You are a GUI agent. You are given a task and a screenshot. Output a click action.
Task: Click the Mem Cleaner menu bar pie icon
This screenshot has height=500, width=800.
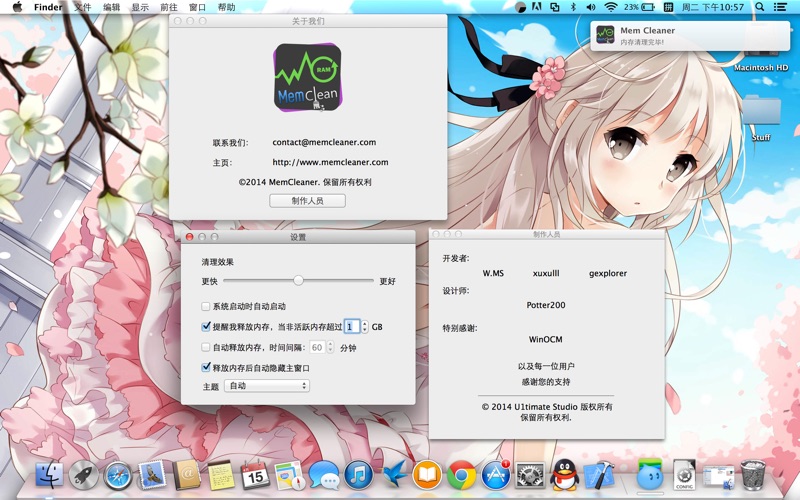tap(520, 7)
